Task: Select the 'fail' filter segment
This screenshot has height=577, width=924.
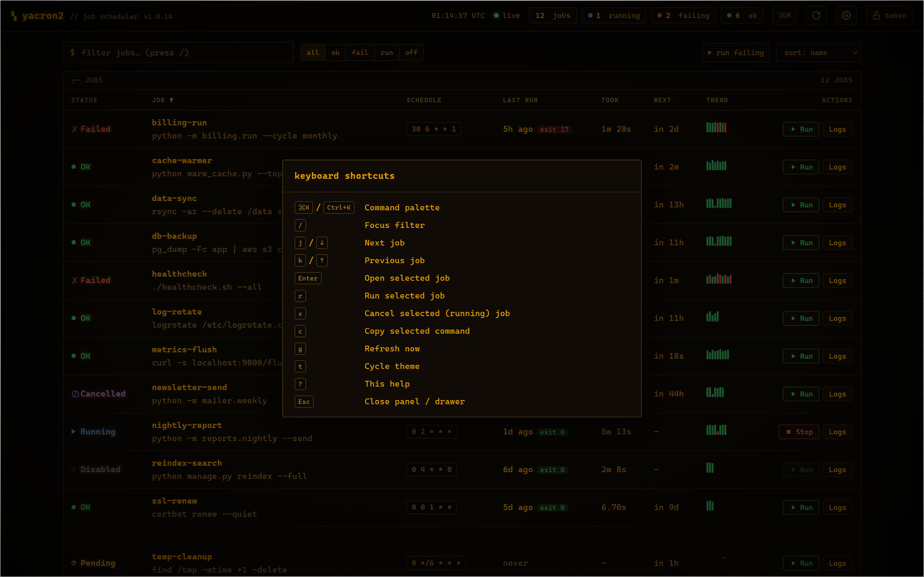Action: [360, 53]
